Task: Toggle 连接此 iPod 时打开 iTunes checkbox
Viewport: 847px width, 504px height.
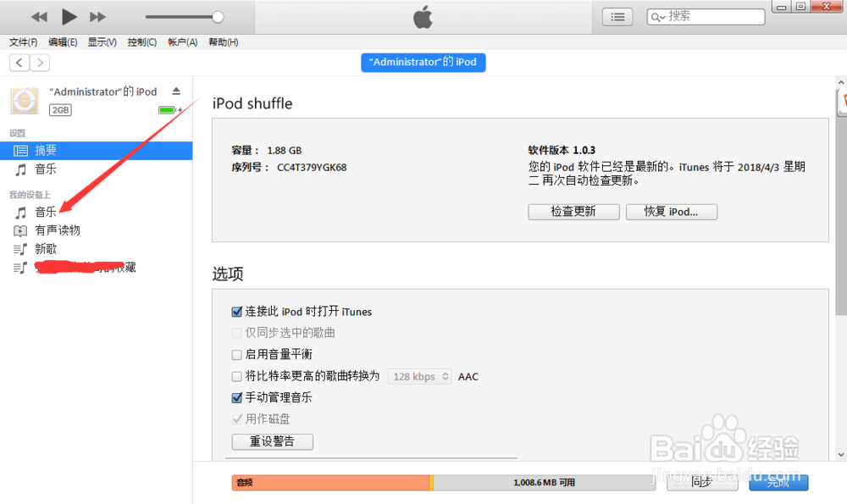Action: point(236,312)
